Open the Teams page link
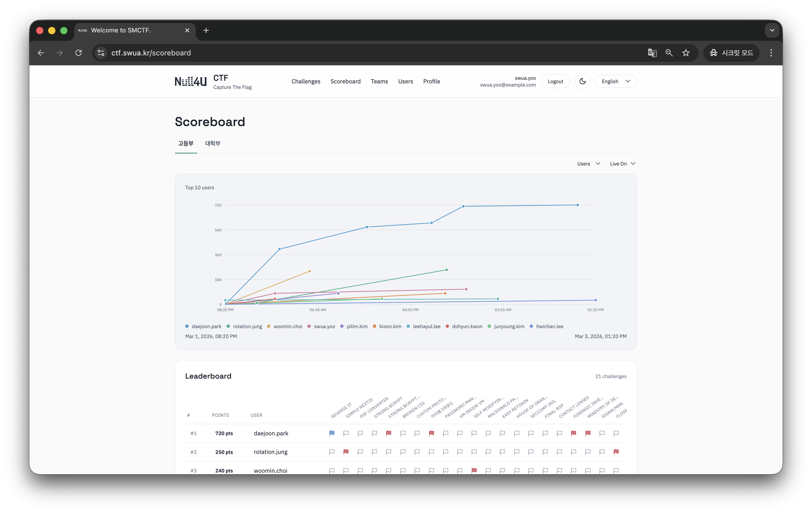The image size is (812, 513). [379, 81]
